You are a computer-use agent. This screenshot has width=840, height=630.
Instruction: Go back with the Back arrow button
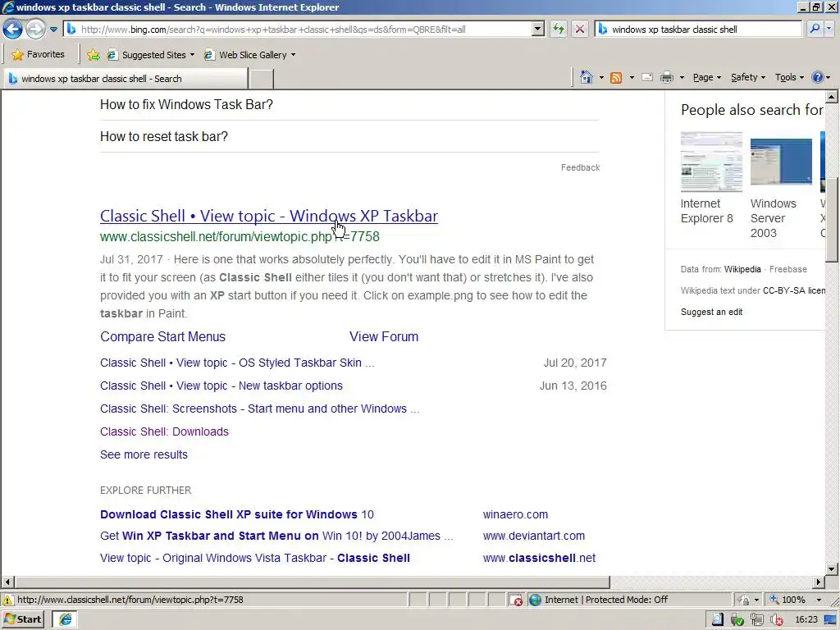click(13, 29)
